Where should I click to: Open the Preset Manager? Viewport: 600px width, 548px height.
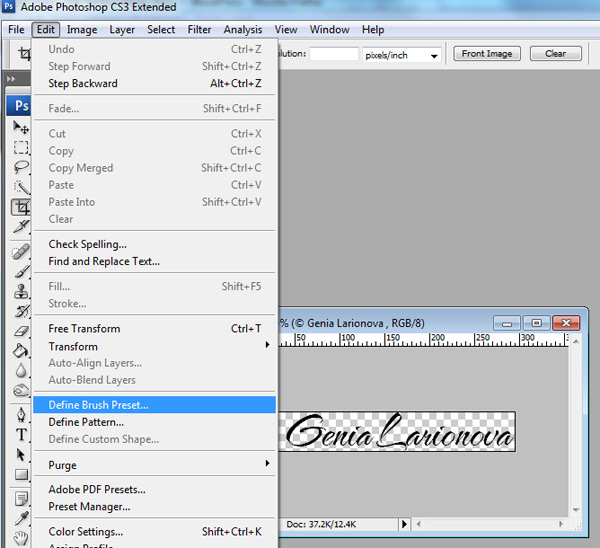pos(155,506)
